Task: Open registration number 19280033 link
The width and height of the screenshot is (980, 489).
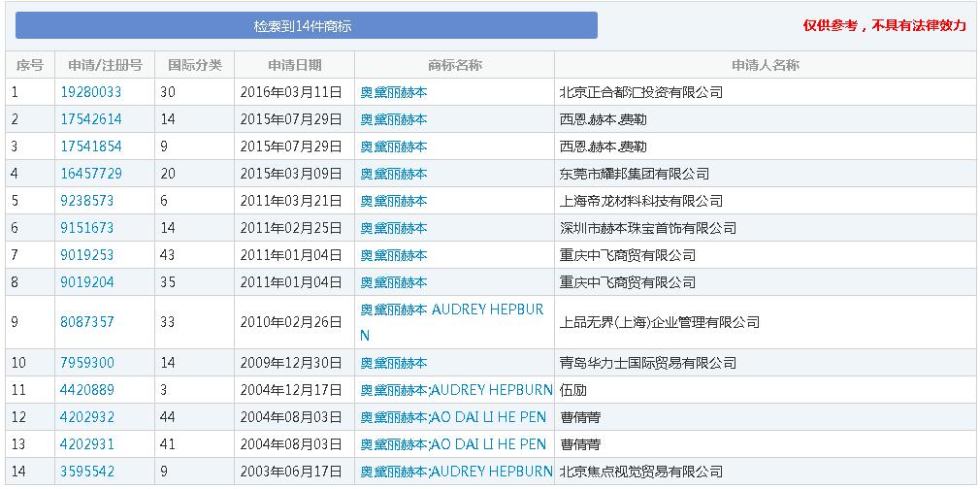Action: pyautogui.click(x=90, y=92)
